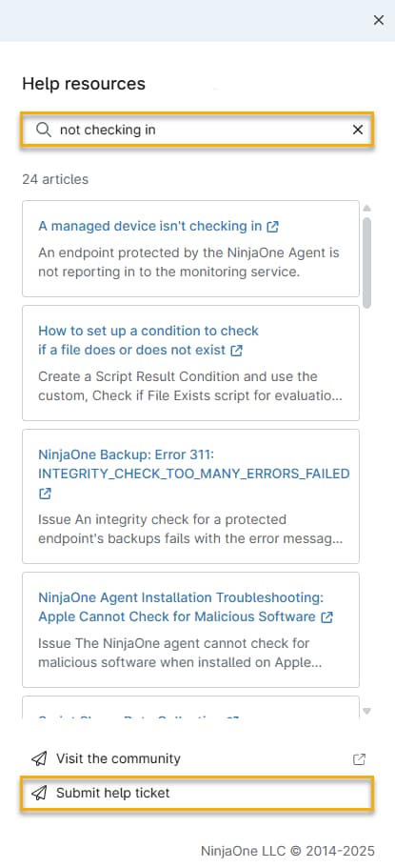Open 'How to set up a condition' article
The height and width of the screenshot is (868, 395).
[x=148, y=340]
